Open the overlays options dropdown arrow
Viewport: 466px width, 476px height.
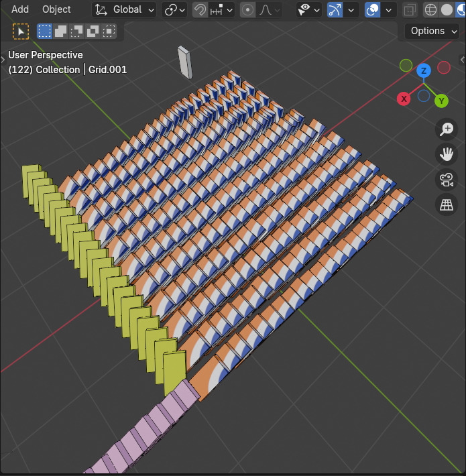click(389, 10)
